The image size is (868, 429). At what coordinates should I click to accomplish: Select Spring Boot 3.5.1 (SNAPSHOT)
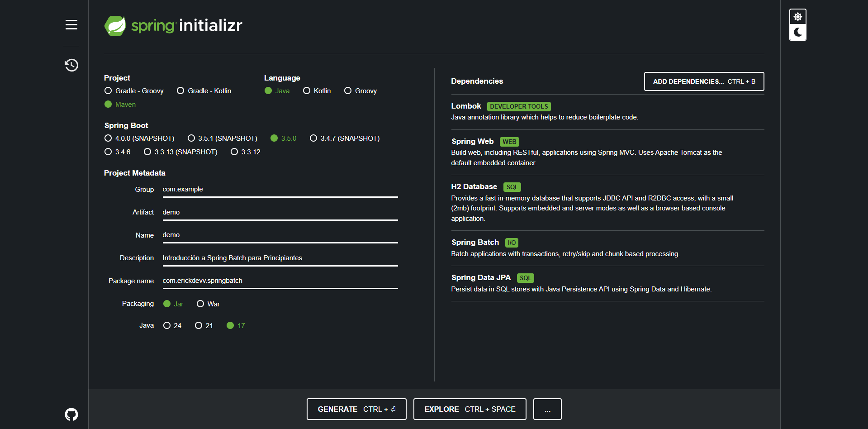tap(223, 138)
